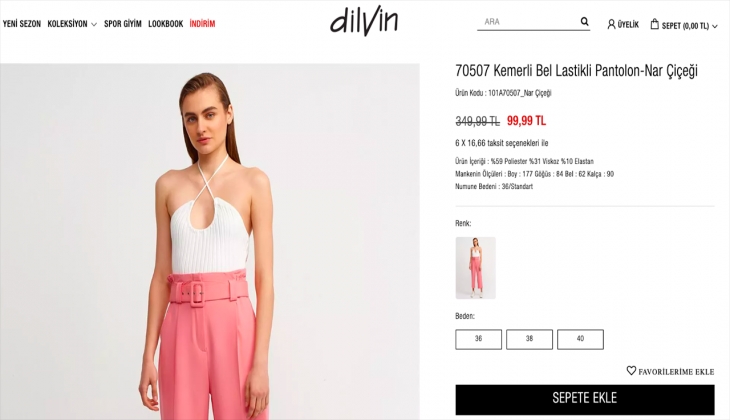This screenshot has width=730, height=420.
Task: Open the SPOR GİYİM menu
Action: [x=122, y=24]
